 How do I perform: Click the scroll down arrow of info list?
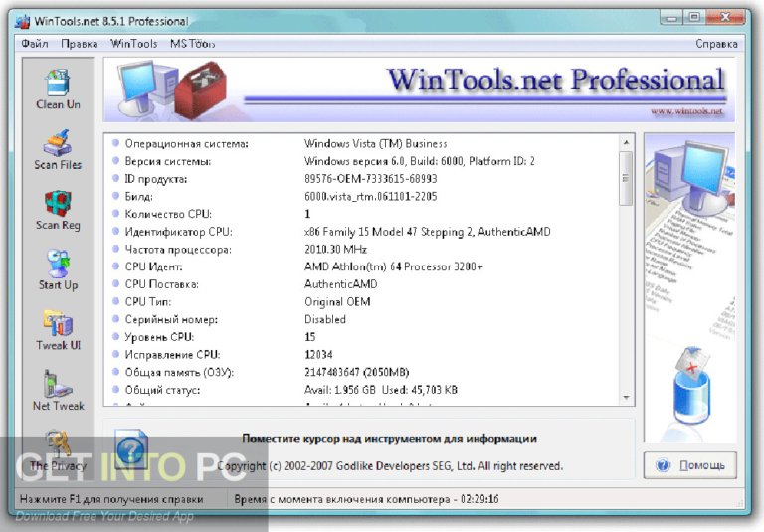coord(626,398)
